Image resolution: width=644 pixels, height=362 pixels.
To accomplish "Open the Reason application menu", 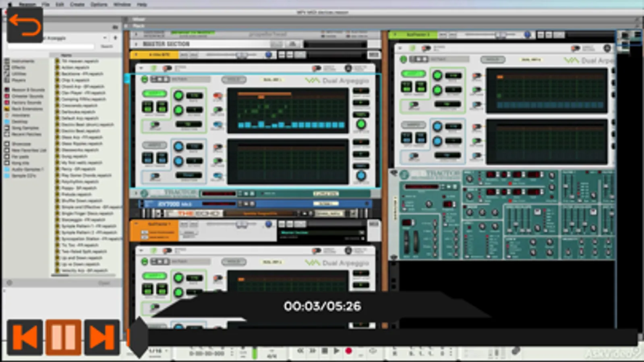I will pos(27,4).
